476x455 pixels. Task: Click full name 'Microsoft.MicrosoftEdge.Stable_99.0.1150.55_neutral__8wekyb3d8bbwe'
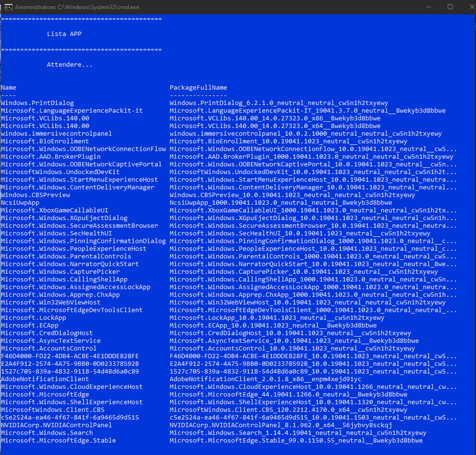(296, 440)
